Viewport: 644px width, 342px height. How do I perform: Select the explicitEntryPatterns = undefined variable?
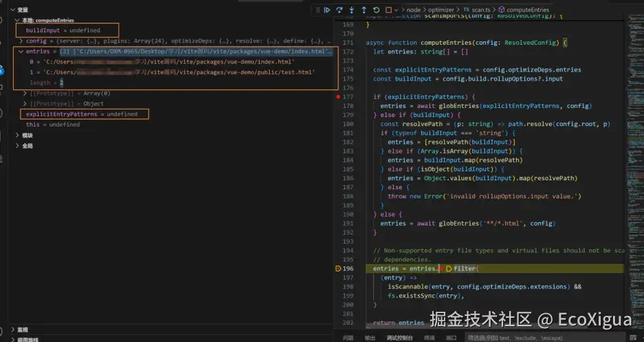tap(82, 114)
